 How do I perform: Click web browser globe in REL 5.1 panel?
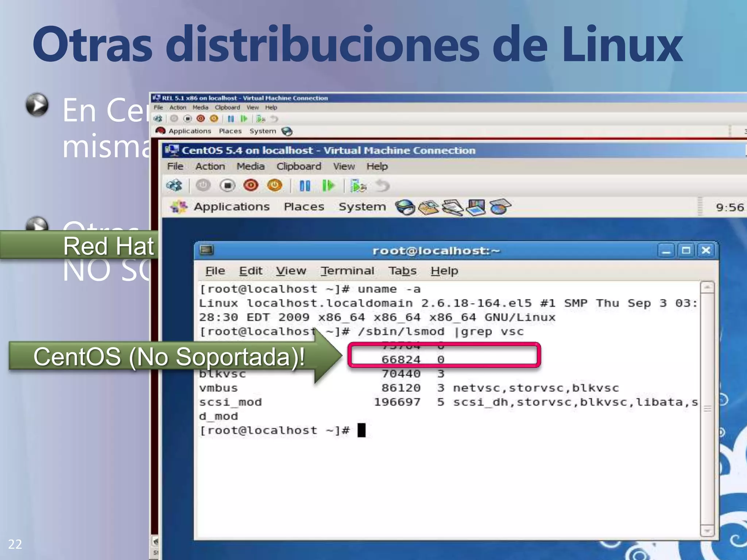coord(287,131)
